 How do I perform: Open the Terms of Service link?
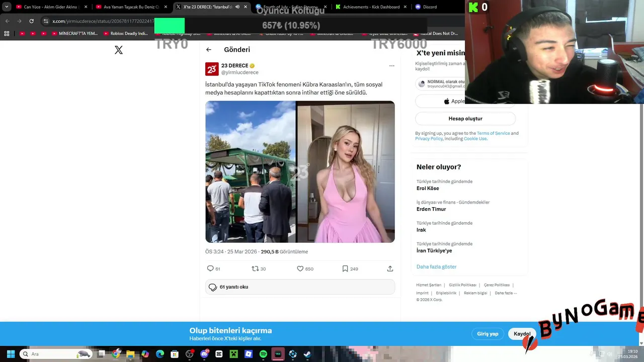[x=493, y=133]
